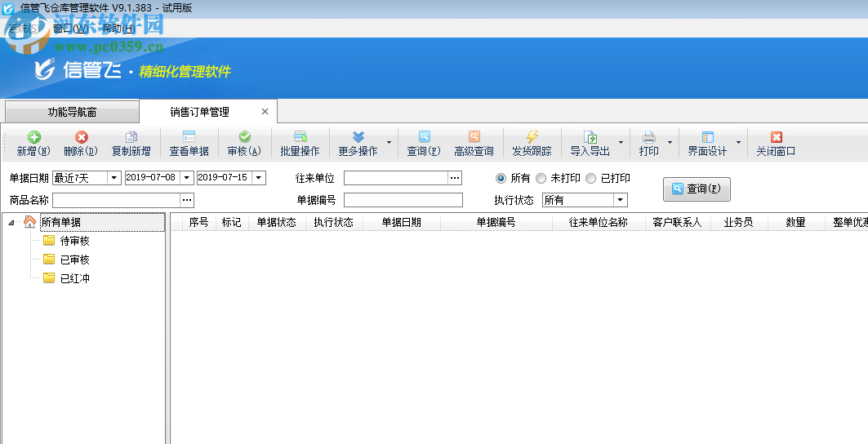868x444 pixels.
Task: Select the 所有 print status radio
Action: point(501,178)
